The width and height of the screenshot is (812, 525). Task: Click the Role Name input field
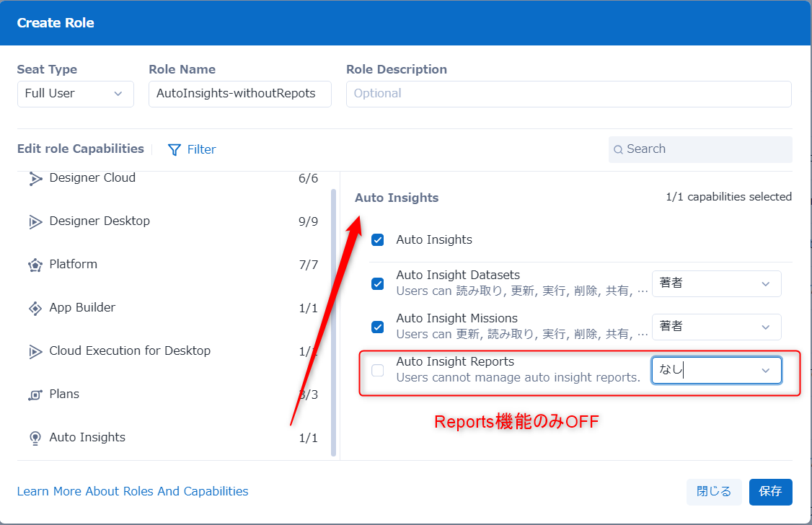coord(239,94)
